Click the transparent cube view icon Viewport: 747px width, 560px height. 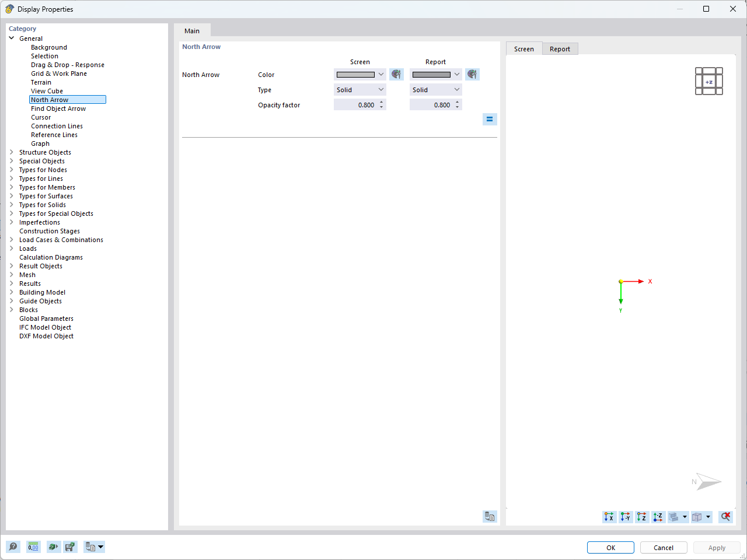[x=697, y=517]
